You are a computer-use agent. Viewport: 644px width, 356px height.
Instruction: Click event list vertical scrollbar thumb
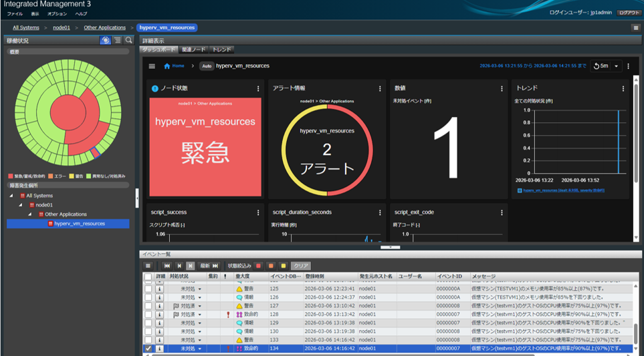(636, 333)
